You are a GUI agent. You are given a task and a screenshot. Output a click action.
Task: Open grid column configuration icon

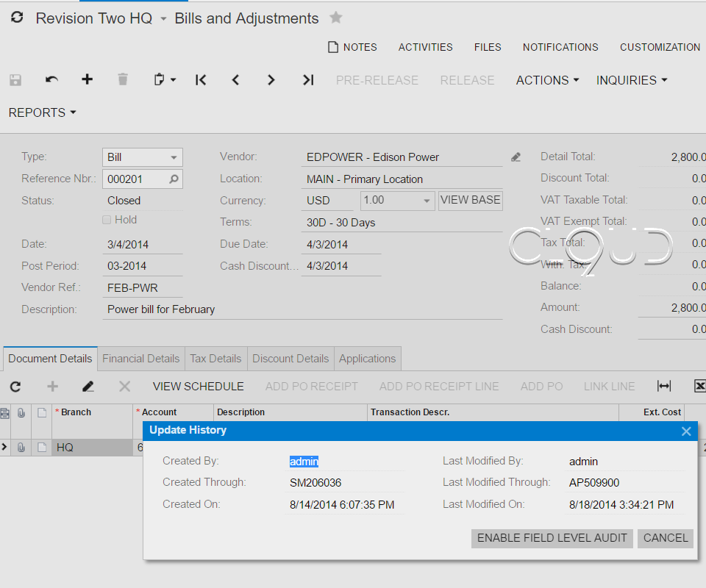pos(4,413)
